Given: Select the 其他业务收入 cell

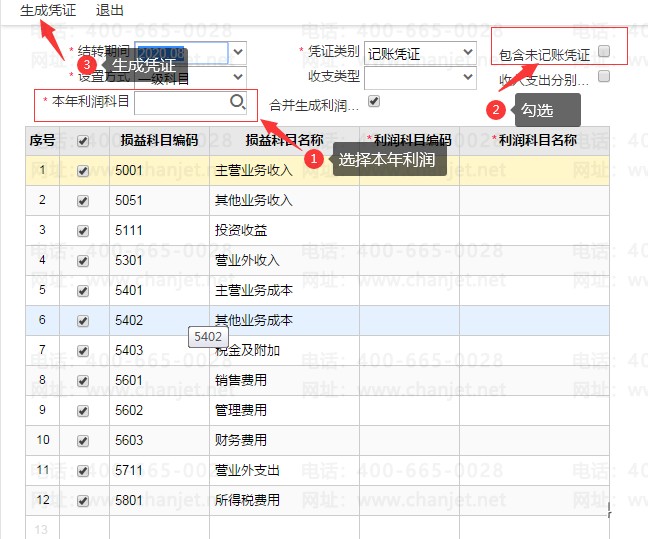Looking at the screenshot, I should coord(284,200).
